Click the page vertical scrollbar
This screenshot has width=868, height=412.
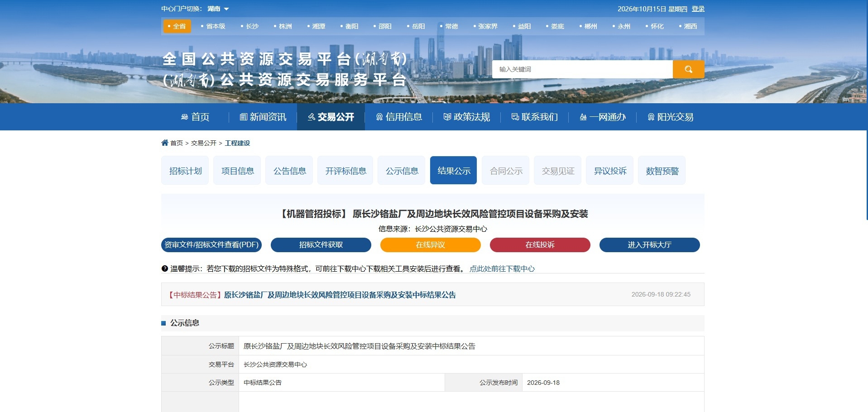[x=867, y=110]
